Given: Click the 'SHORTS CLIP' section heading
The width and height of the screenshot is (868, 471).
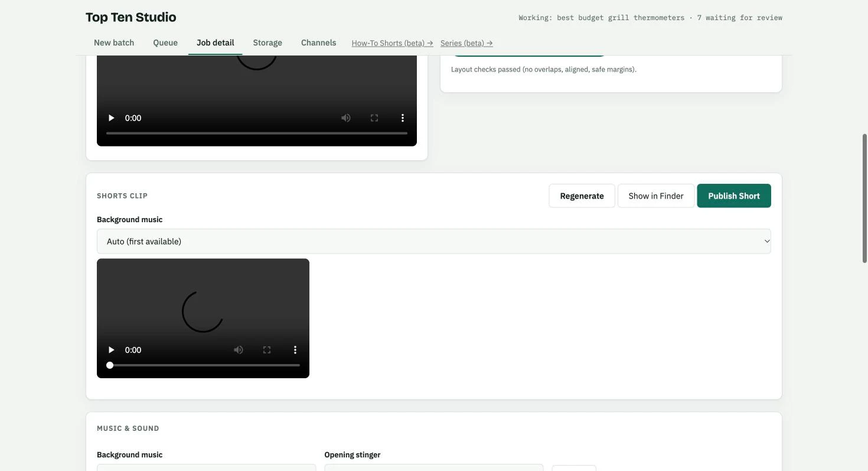Looking at the screenshot, I should coord(122,196).
